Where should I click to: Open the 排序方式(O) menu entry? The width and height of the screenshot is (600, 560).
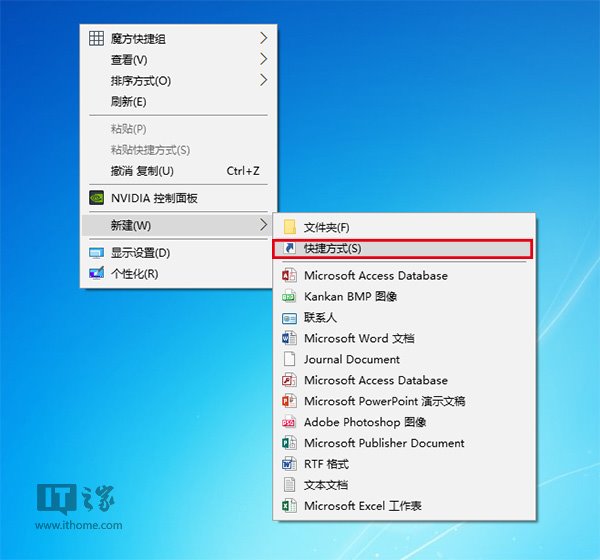(x=178, y=80)
